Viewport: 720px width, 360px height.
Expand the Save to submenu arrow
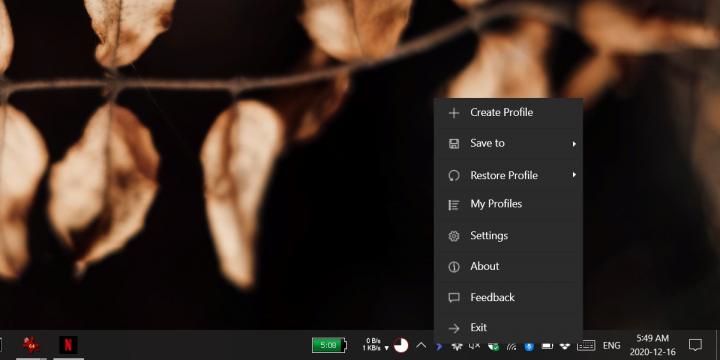click(574, 144)
